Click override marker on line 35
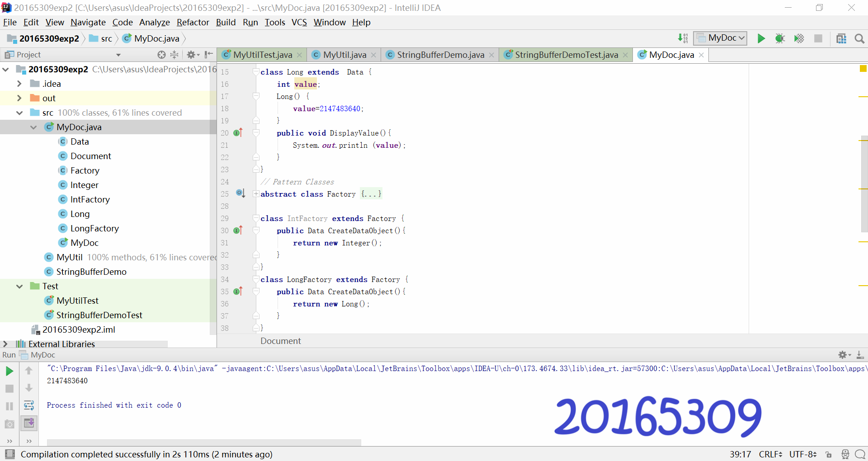The image size is (868, 461). [238, 292]
